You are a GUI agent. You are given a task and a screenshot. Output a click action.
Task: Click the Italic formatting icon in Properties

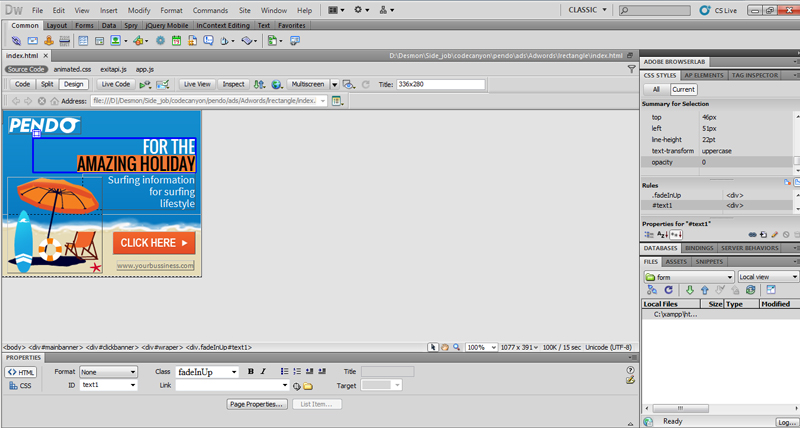[x=263, y=372]
